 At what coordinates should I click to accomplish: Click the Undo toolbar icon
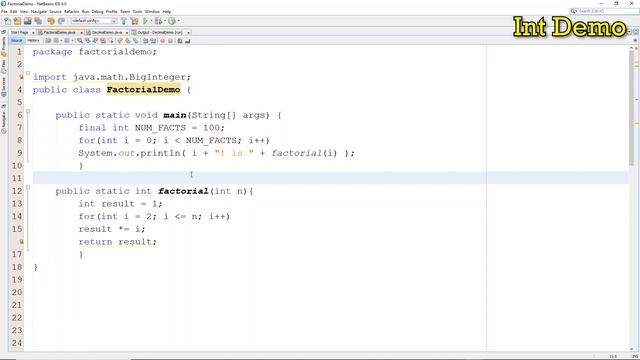click(51, 21)
